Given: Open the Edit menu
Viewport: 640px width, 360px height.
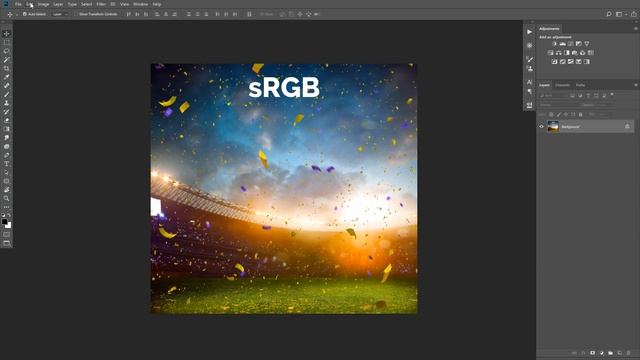Looking at the screenshot, I should coord(29,4).
